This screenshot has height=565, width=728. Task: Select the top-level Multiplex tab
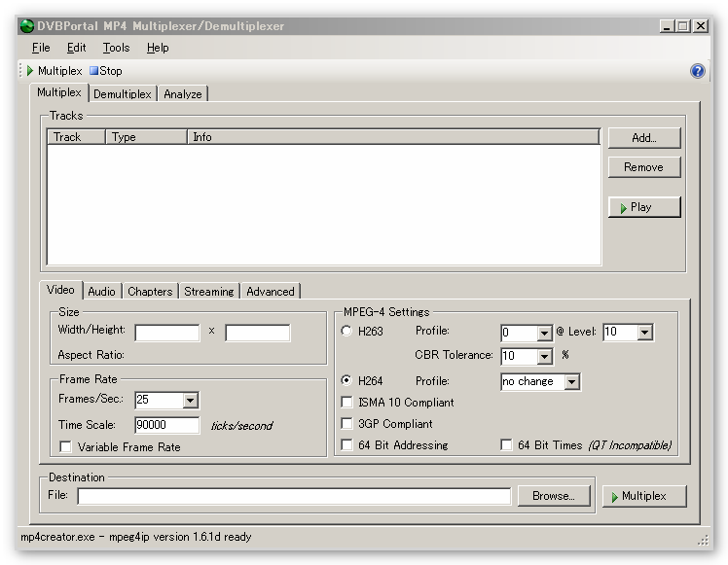59,92
